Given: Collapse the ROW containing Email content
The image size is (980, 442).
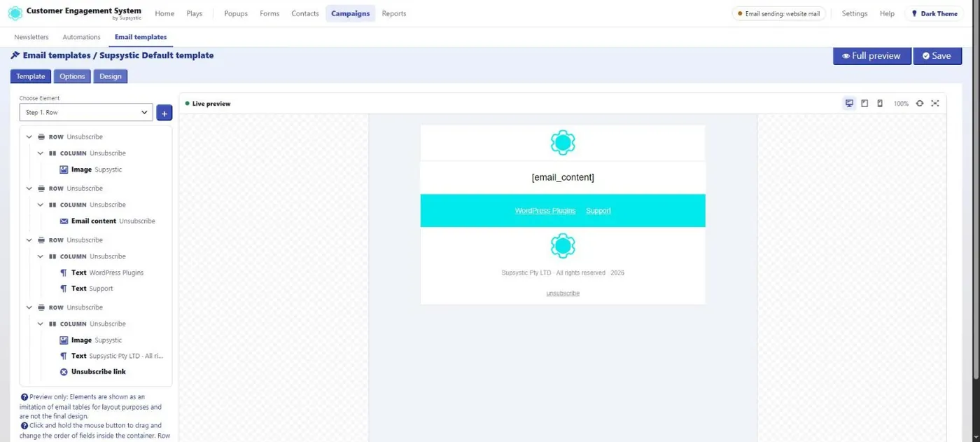Looking at the screenshot, I should (x=29, y=188).
